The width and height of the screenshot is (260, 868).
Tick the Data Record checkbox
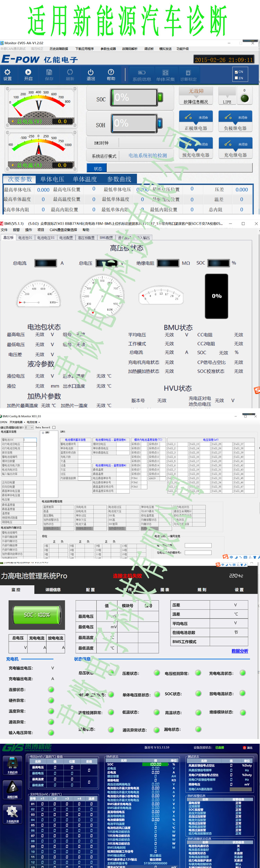[54, 427]
